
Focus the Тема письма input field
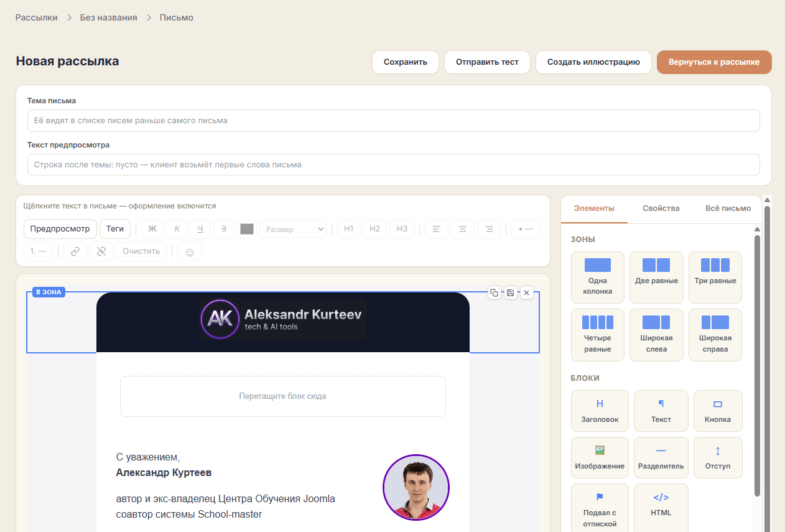click(x=393, y=121)
